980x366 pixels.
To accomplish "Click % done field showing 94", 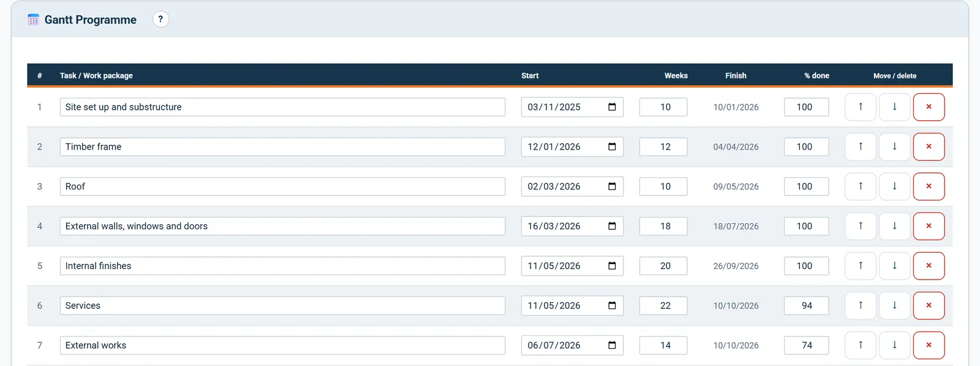I will click(806, 305).
